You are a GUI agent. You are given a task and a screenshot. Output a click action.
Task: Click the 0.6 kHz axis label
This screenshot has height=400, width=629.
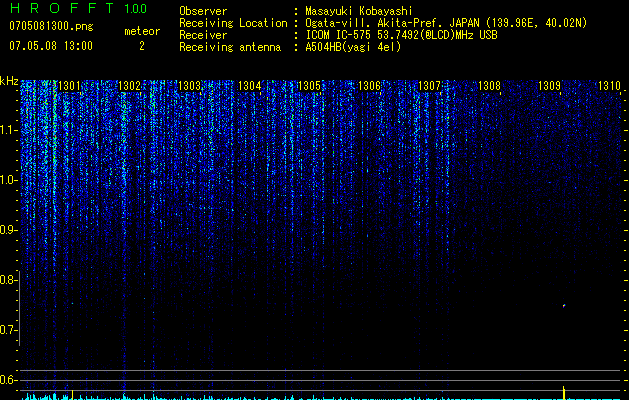click(x=7, y=380)
